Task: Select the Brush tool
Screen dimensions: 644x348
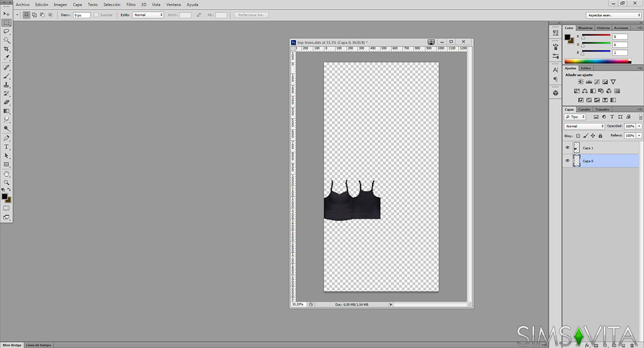Action: coord(6,76)
